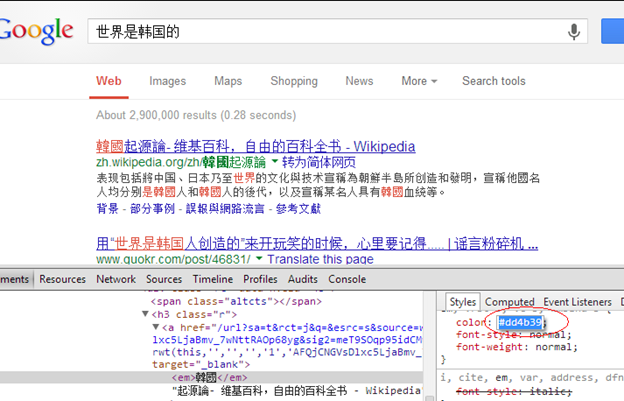Select the Web search tab

tap(109, 81)
